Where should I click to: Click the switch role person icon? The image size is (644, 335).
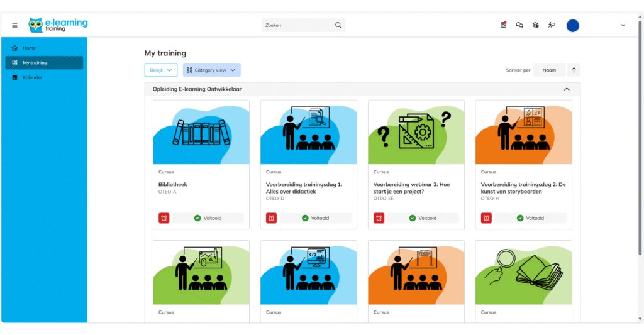(552, 25)
